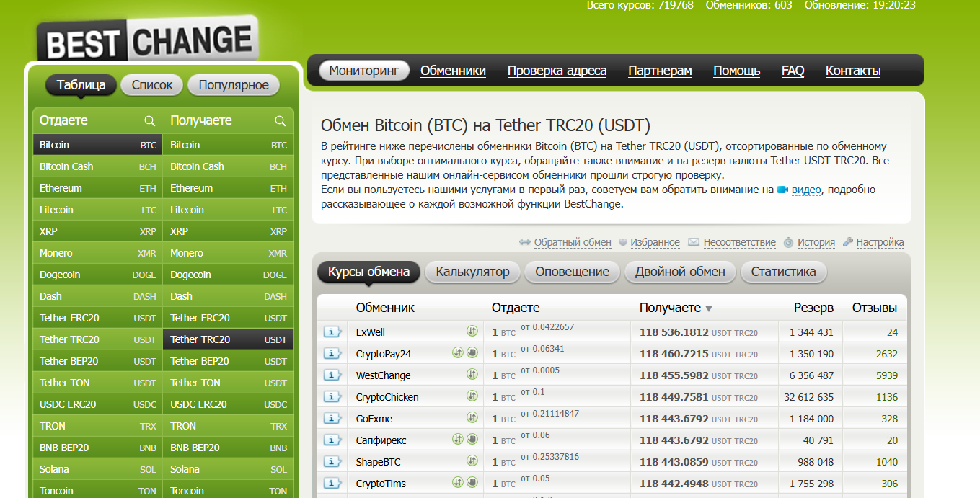Click the BestChange logo
The height and width of the screenshot is (498, 980).
(x=147, y=39)
